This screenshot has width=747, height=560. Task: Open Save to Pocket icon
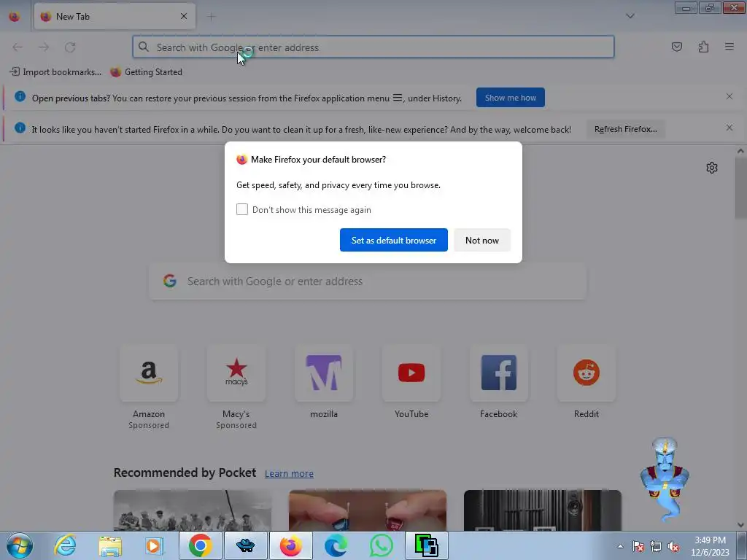click(x=676, y=47)
